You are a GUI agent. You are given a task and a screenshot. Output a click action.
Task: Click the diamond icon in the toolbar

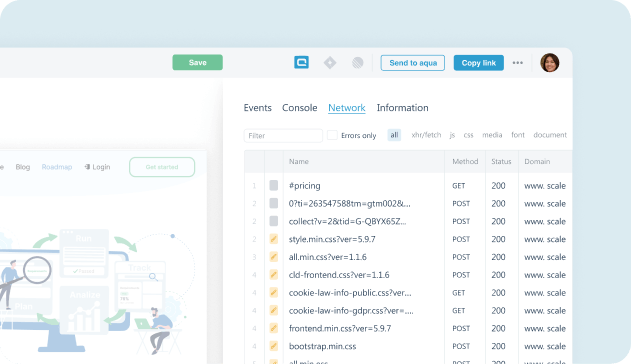[330, 63]
